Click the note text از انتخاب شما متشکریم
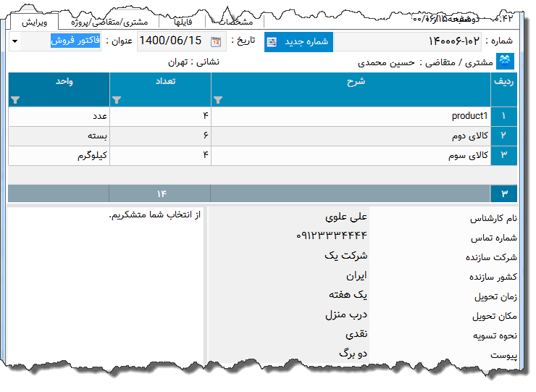536x392 pixels. tap(154, 215)
